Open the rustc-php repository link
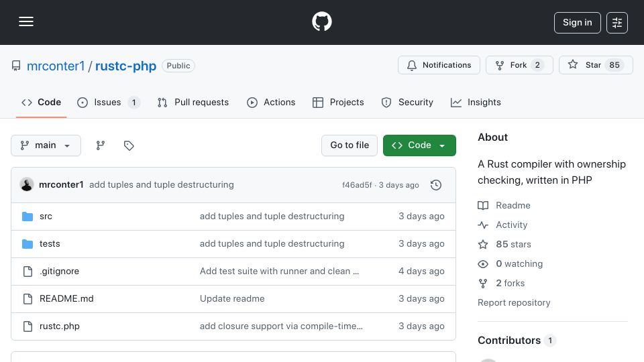This screenshot has height=362, width=644. click(125, 66)
